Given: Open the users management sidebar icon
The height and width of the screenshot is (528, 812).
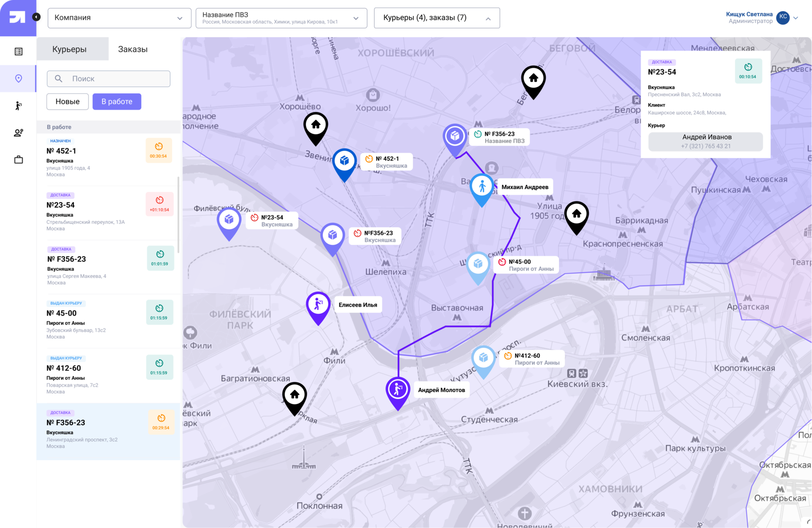Looking at the screenshot, I should [18, 132].
